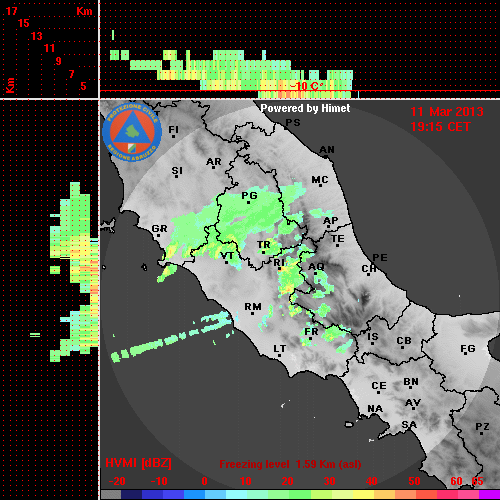Click the 'HVMI [dBZ]' legend title

point(138,463)
